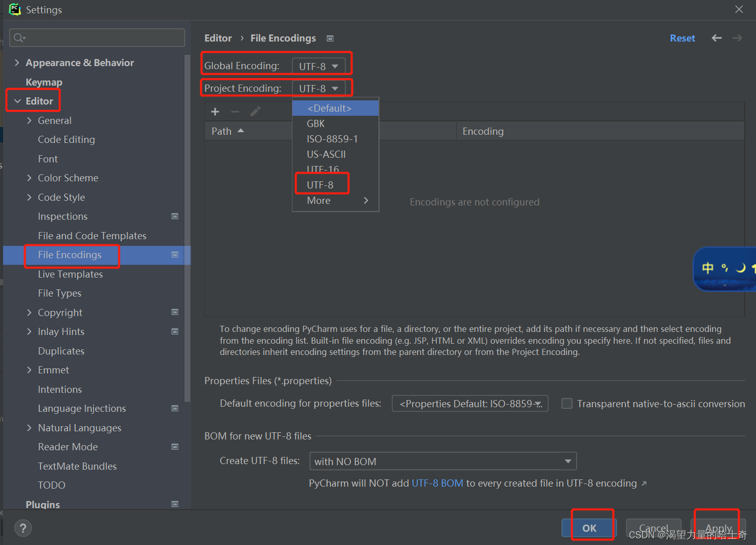Screen dimensions: 756x545
Task: Click project icon beside Language Injections row
Action: (x=175, y=408)
